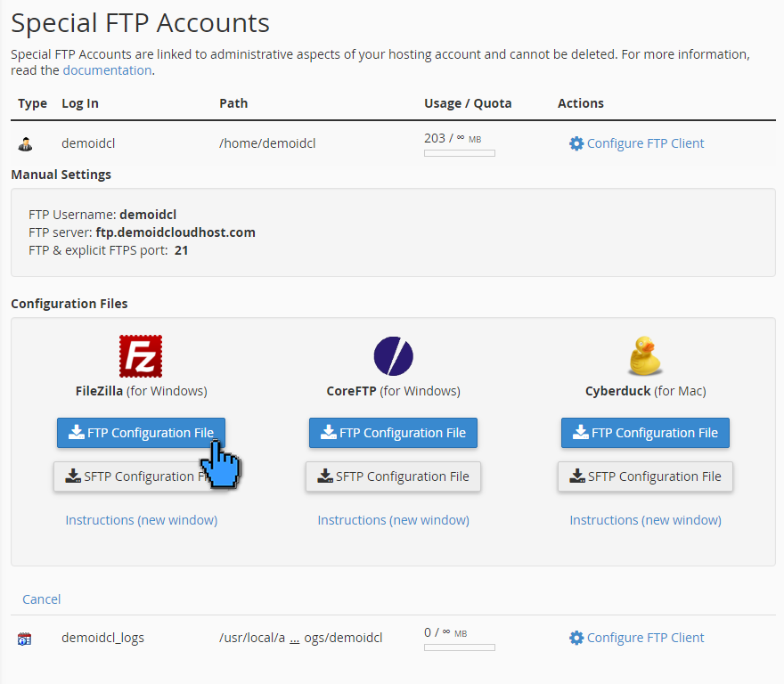Open the documentation link
The height and width of the screenshot is (684, 784).
[x=107, y=69]
